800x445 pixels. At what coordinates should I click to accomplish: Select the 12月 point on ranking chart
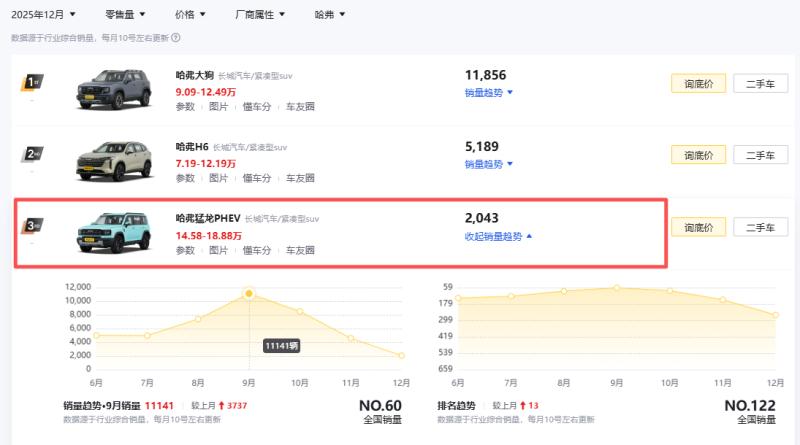[x=776, y=315]
